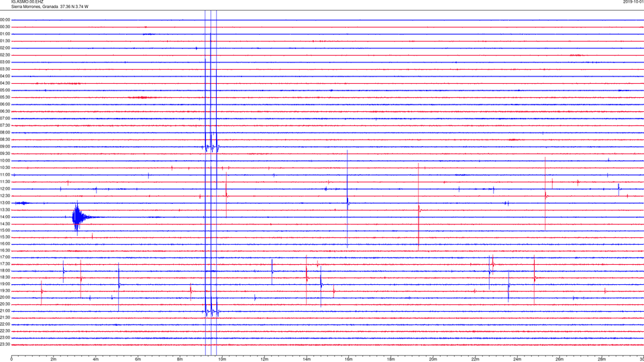Click the triple spike cluster on the 09:00 trace

coord(211,147)
